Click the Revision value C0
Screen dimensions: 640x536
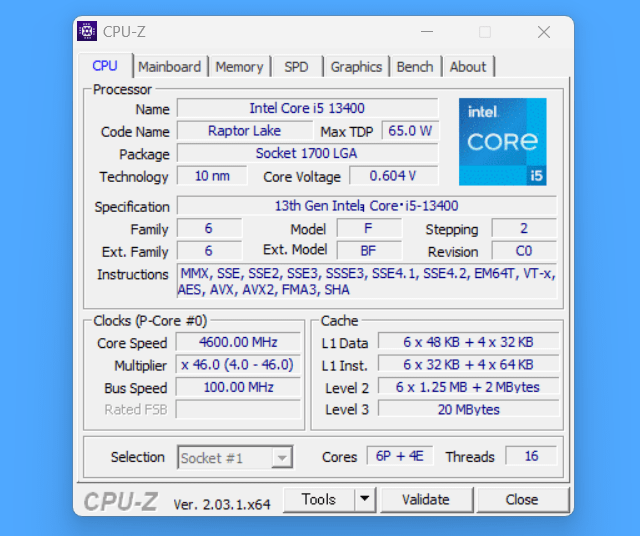click(524, 251)
